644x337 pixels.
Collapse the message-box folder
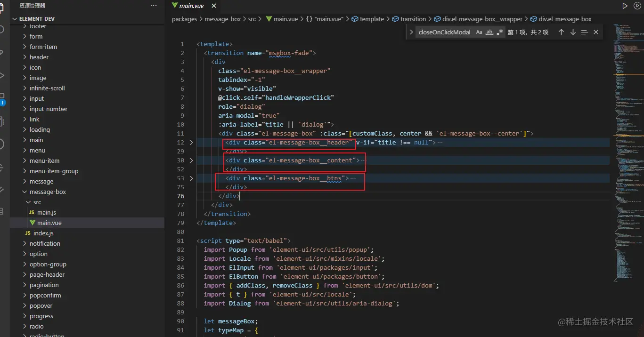point(25,192)
